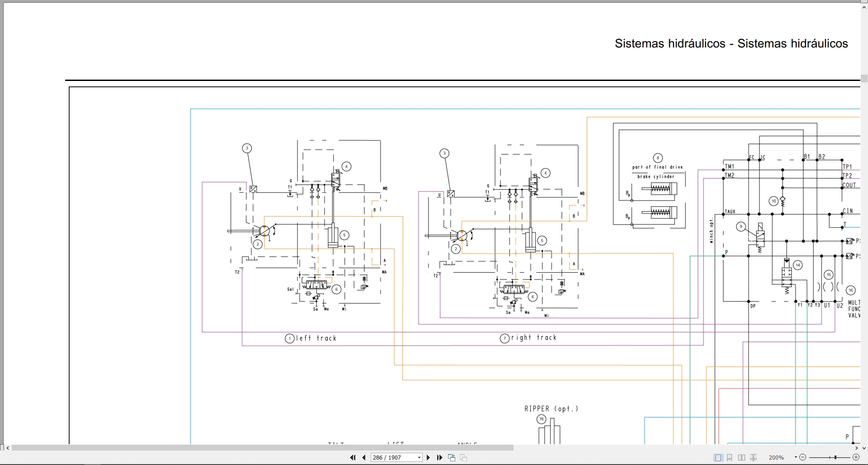Go to the first page
This screenshot has height=465, width=868.
353,458
